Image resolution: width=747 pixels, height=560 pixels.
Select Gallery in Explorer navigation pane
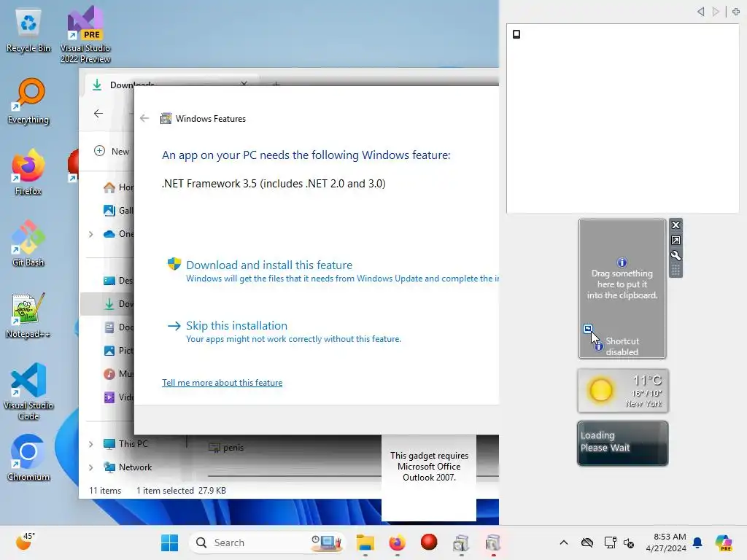coord(118,211)
